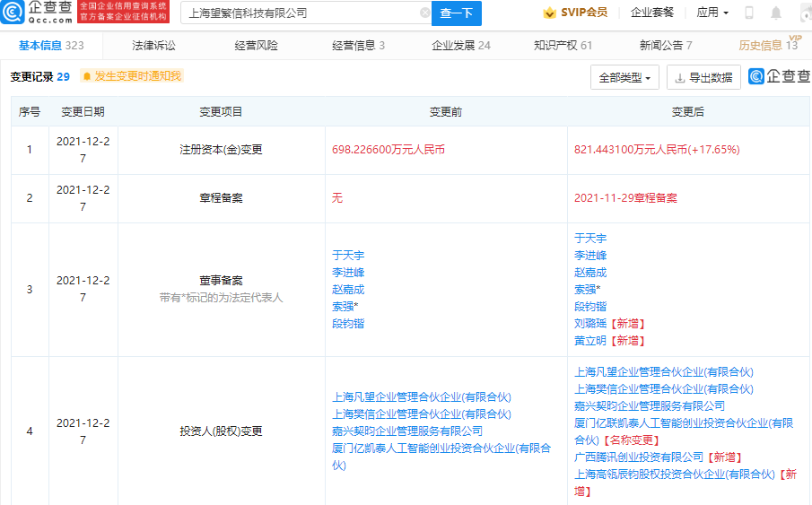Open 广西腾讯创业投资有限公司 link
This screenshot has width=812, height=505.
[x=639, y=457]
